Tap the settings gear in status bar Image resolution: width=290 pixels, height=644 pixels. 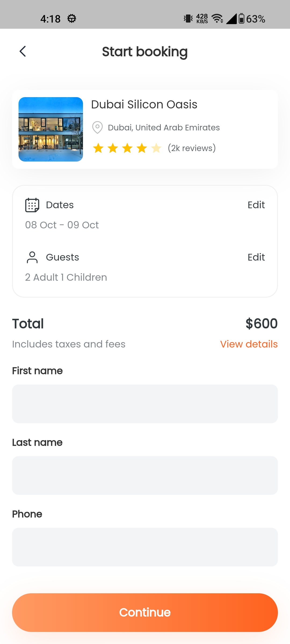pos(72,19)
